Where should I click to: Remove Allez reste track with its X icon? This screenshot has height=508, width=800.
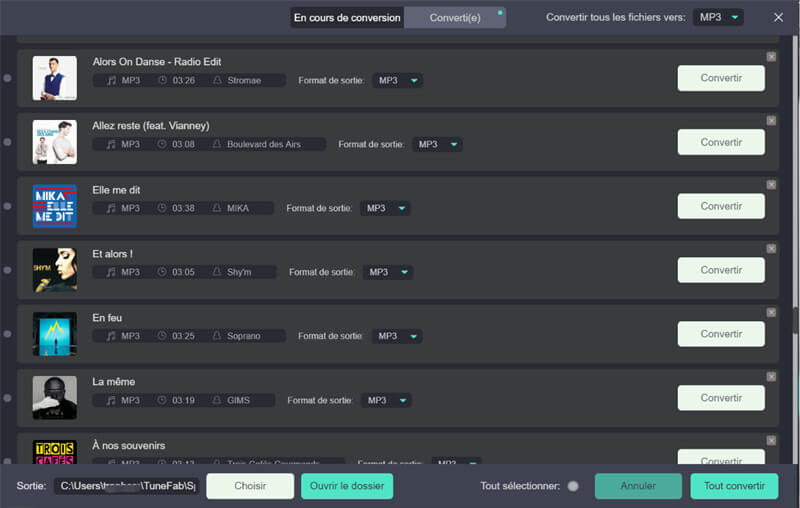(771, 121)
